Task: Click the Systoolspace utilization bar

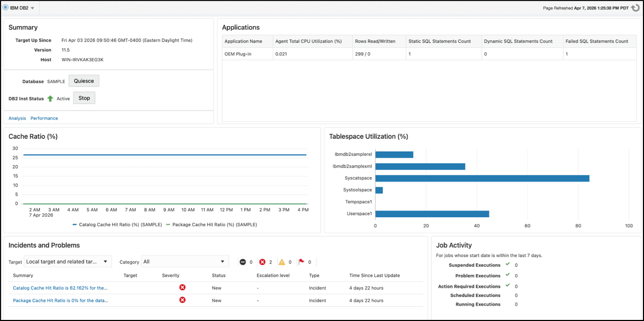Action: click(x=379, y=190)
